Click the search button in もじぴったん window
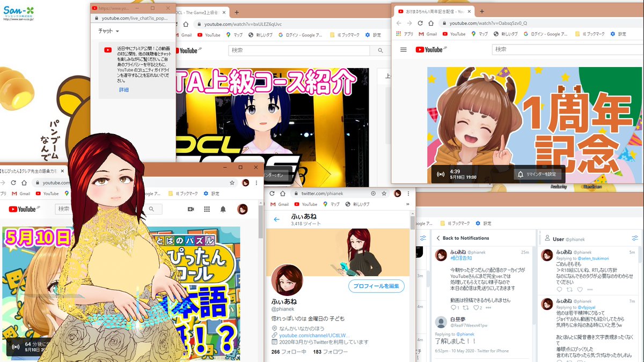644x362 pixels. [152, 209]
